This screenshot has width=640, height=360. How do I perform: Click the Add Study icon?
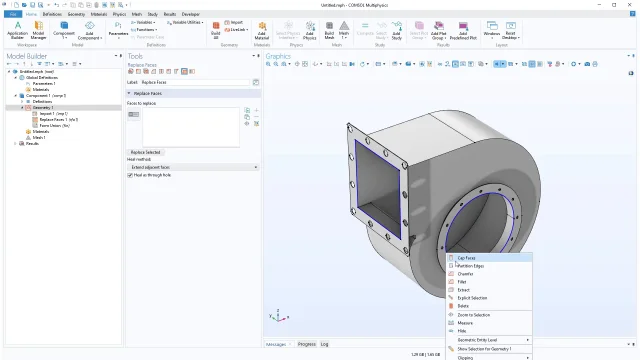[396, 31]
